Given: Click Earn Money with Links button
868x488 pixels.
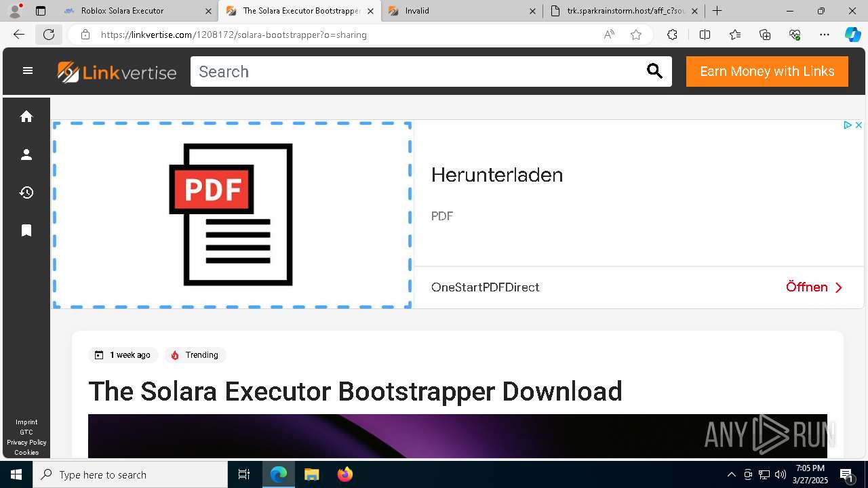Looking at the screenshot, I should [x=767, y=71].
